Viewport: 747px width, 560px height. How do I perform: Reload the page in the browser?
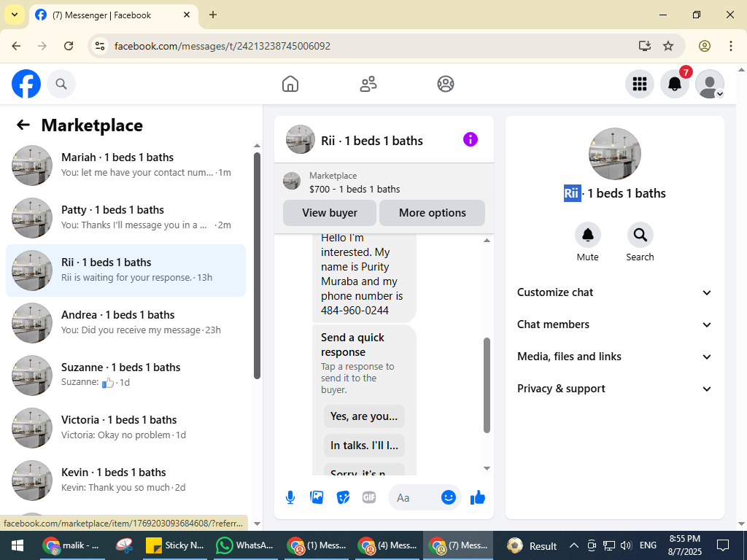tap(69, 46)
